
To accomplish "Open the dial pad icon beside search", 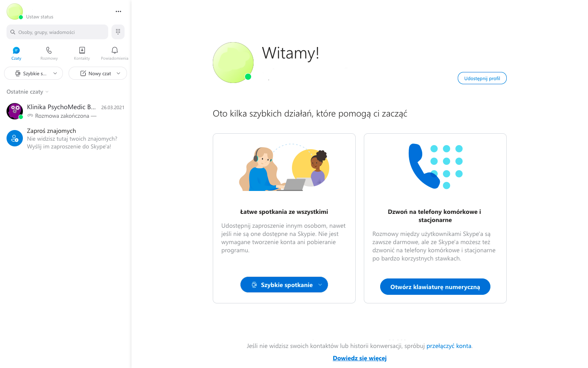I will tap(118, 32).
